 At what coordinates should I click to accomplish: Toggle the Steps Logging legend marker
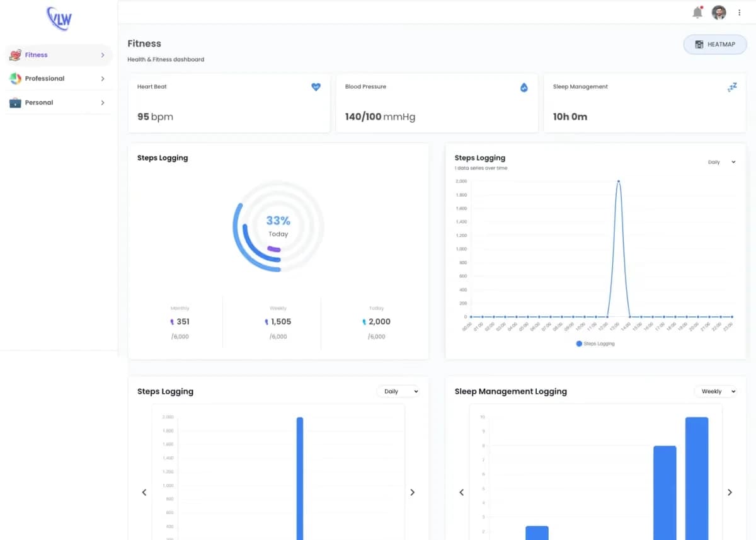tap(580, 343)
